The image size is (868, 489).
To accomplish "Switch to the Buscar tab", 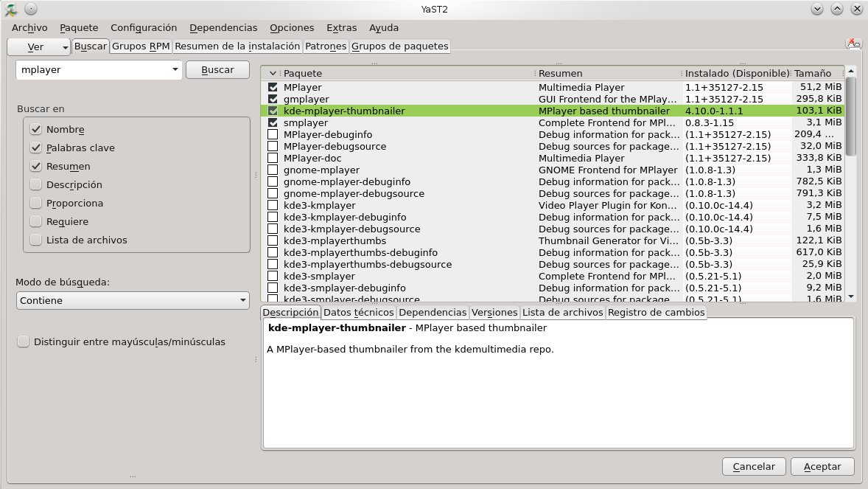I will pos(90,46).
